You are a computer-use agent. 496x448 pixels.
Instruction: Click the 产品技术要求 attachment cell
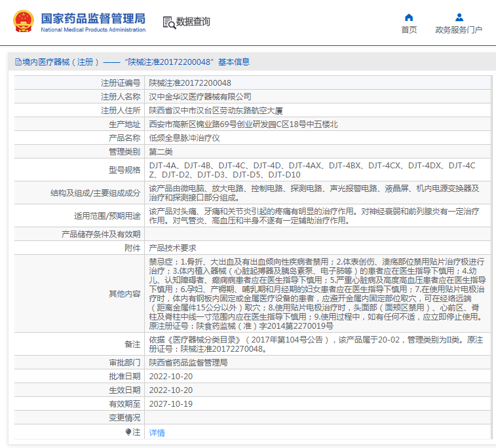point(172,248)
